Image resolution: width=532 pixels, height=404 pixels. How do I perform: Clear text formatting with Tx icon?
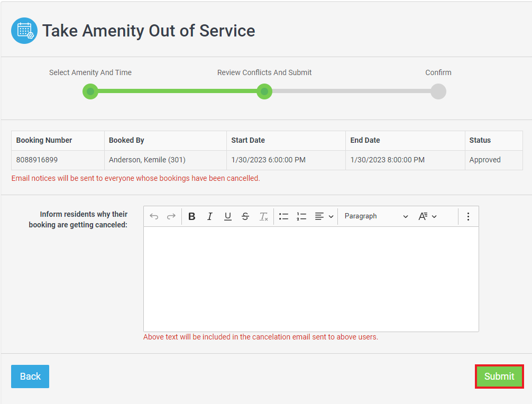(x=264, y=216)
